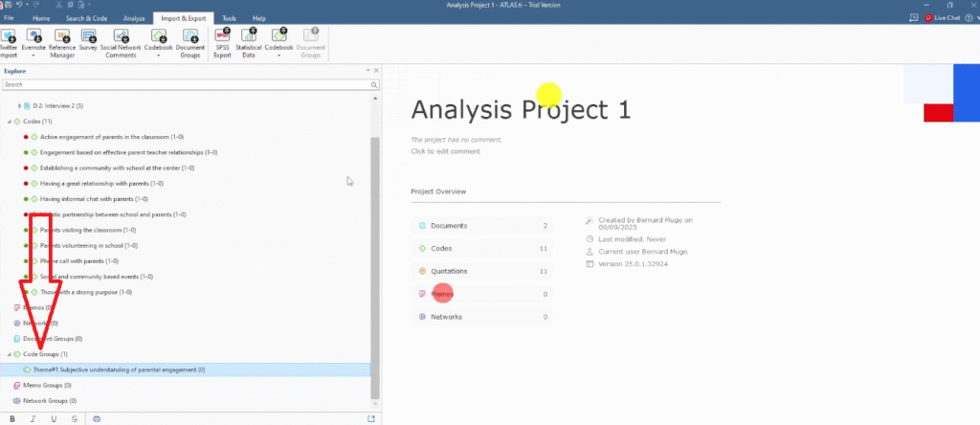
Task: Toggle italic formatting in comment editor
Action: [x=33, y=418]
